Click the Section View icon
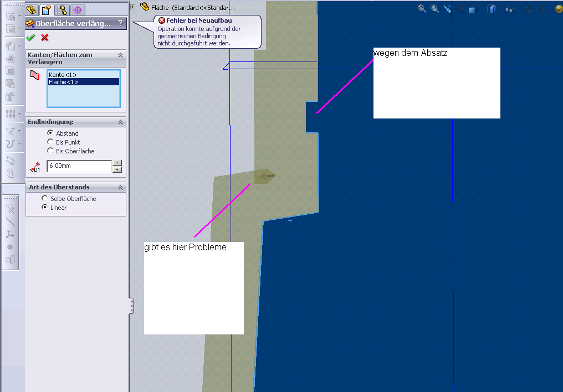563x392 pixels. point(460,9)
